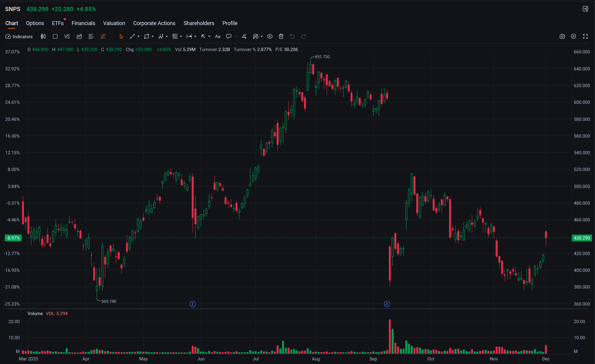The image size is (595, 364).
Task: Expand the shapes tool dropdown arrow
Action: click(x=153, y=36)
